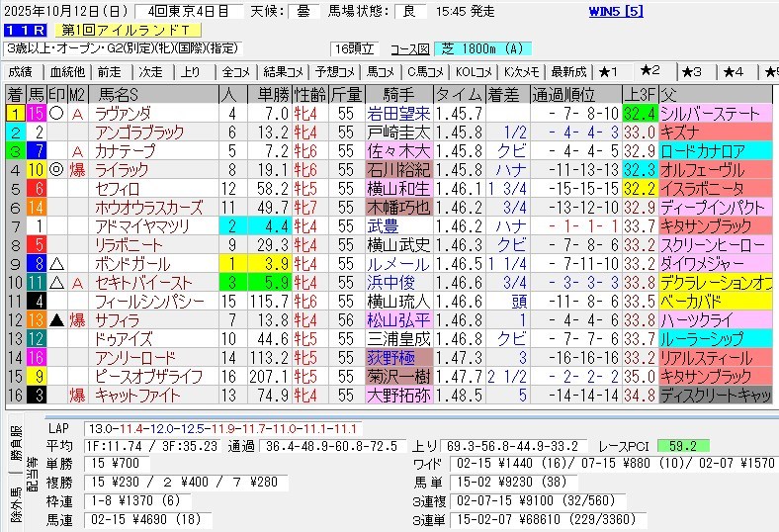Click the 単勝 odds column header

coord(272,95)
